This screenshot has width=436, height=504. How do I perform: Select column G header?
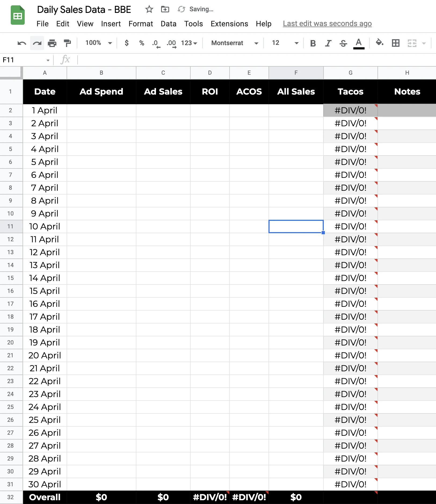[350, 73]
